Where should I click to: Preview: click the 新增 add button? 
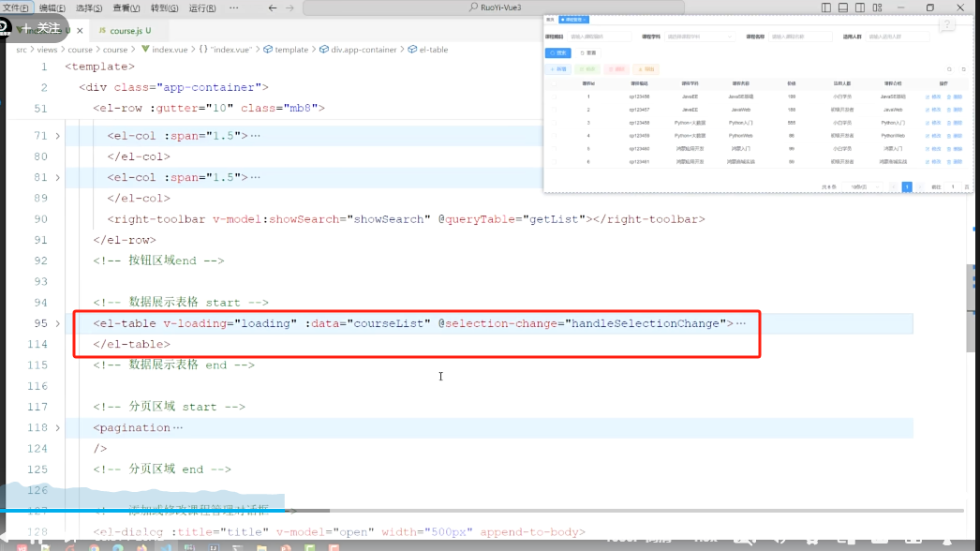pyautogui.click(x=558, y=69)
